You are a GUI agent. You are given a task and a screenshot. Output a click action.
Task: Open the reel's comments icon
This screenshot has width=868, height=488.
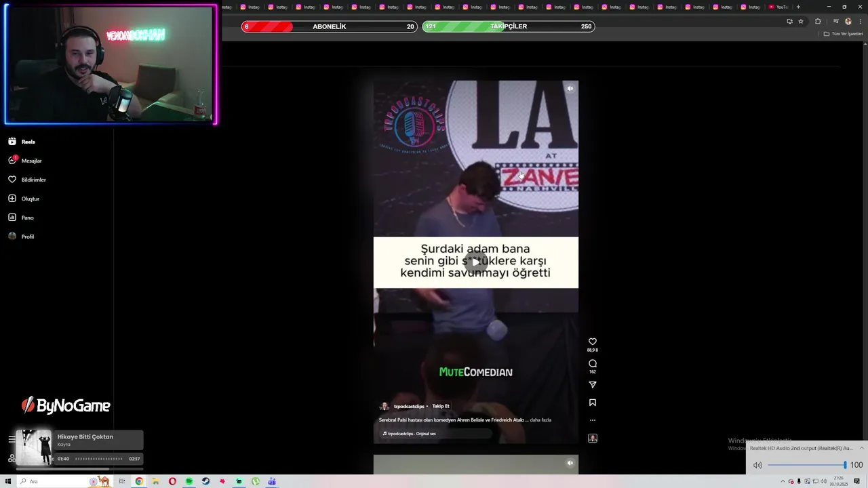coord(593,363)
